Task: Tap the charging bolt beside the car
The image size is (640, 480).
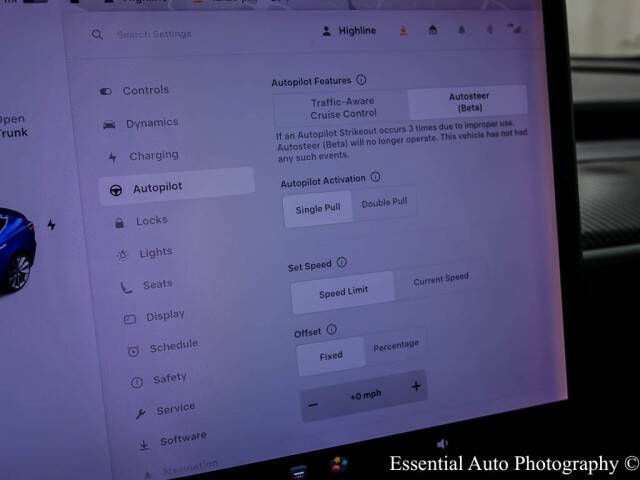Action: pos(51,224)
